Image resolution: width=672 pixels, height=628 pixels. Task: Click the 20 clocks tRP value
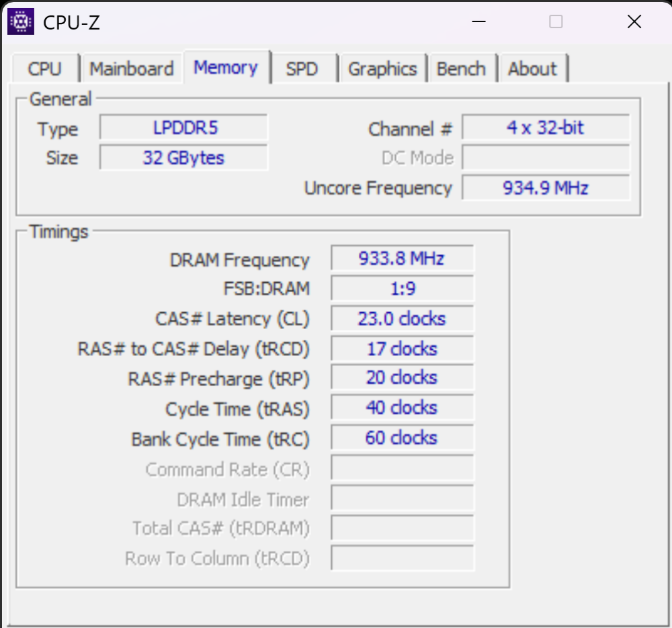coord(402,377)
